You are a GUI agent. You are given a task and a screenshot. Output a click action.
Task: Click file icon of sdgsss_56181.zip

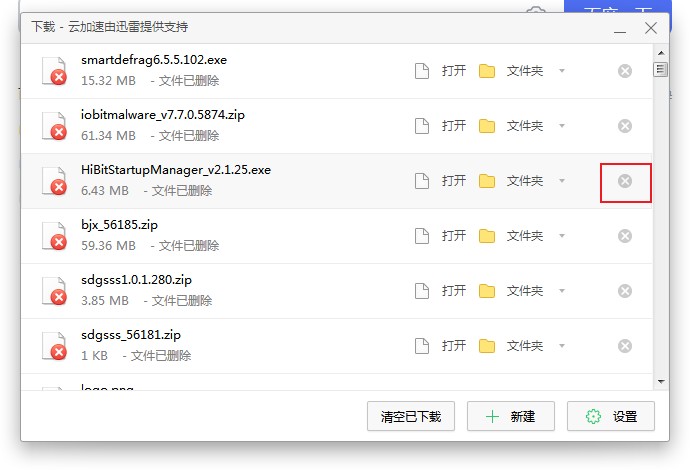(54, 346)
